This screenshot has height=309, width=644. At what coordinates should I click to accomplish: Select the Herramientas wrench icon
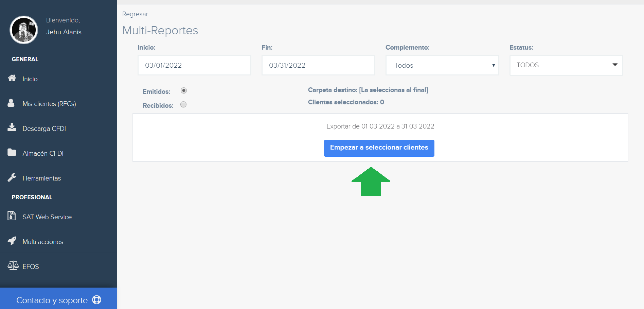click(x=12, y=177)
